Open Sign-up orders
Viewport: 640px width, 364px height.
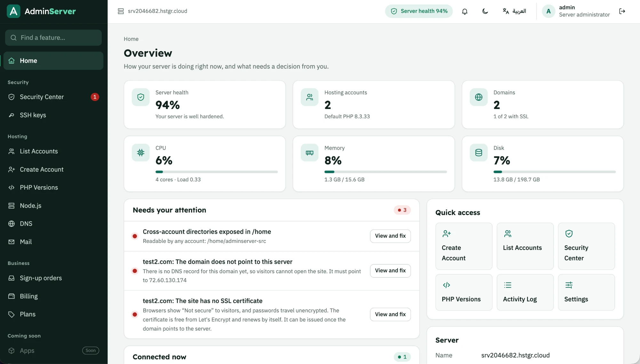tap(53, 278)
